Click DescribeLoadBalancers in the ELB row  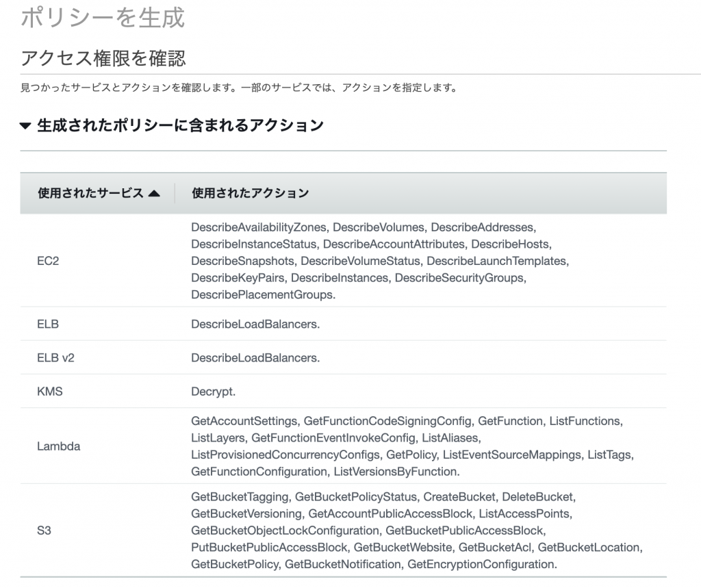(255, 323)
